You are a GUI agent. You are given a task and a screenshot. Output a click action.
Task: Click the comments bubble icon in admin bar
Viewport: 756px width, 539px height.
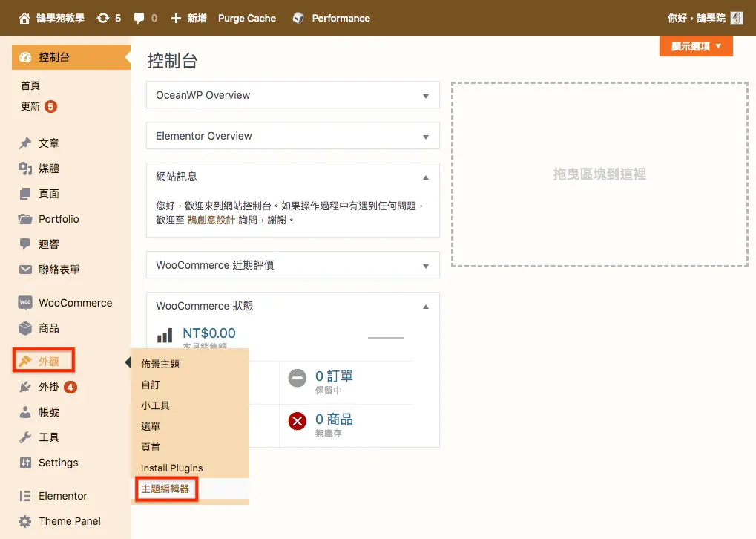139,19
